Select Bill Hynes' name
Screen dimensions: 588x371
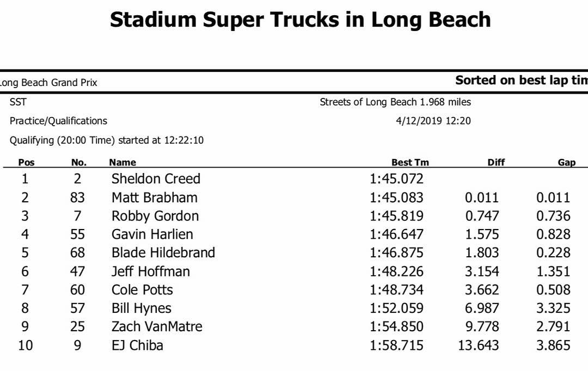click(142, 308)
